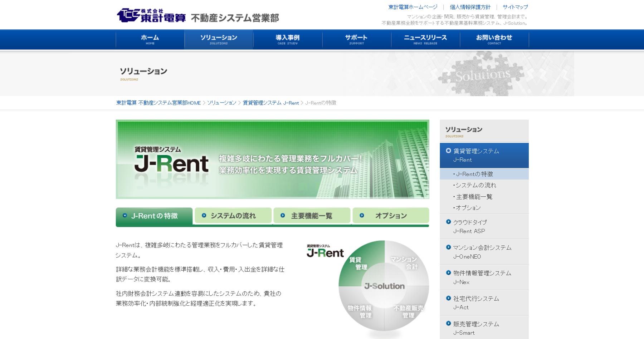Click the 東計電算 company logo
644x339 pixels.
point(151,16)
